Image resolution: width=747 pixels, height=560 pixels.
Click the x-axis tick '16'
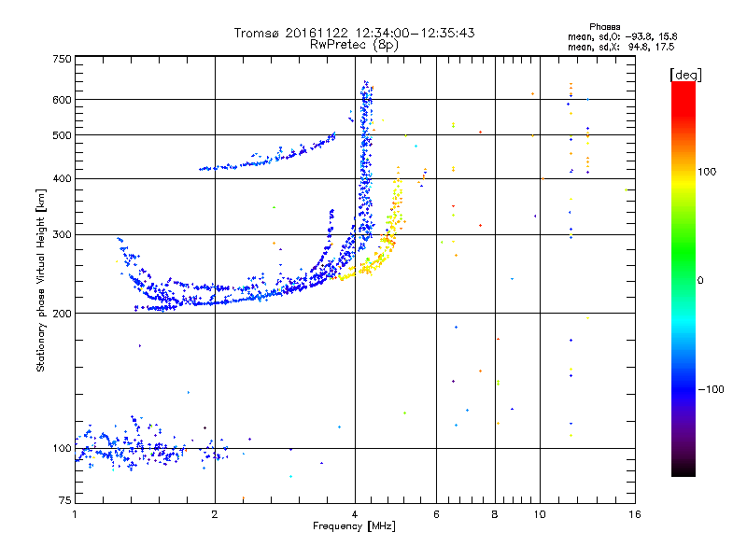point(635,514)
